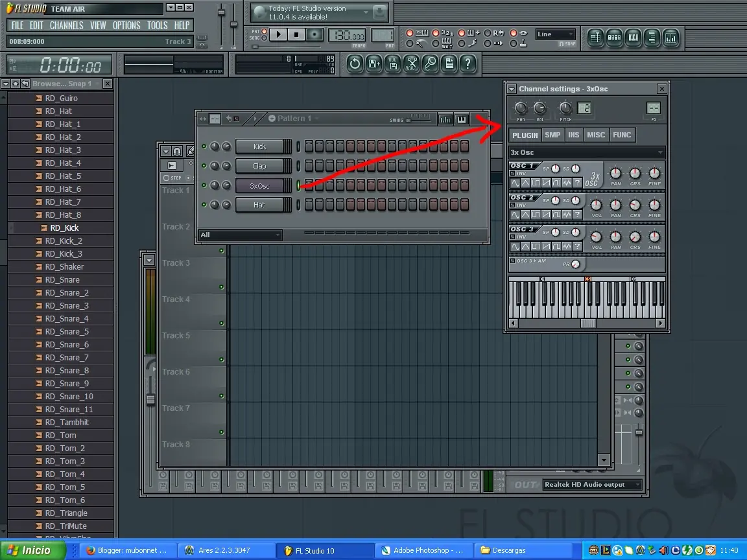Open the news panel dropdown arrow
The width and height of the screenshot is (747, 560).
point(366,12)
